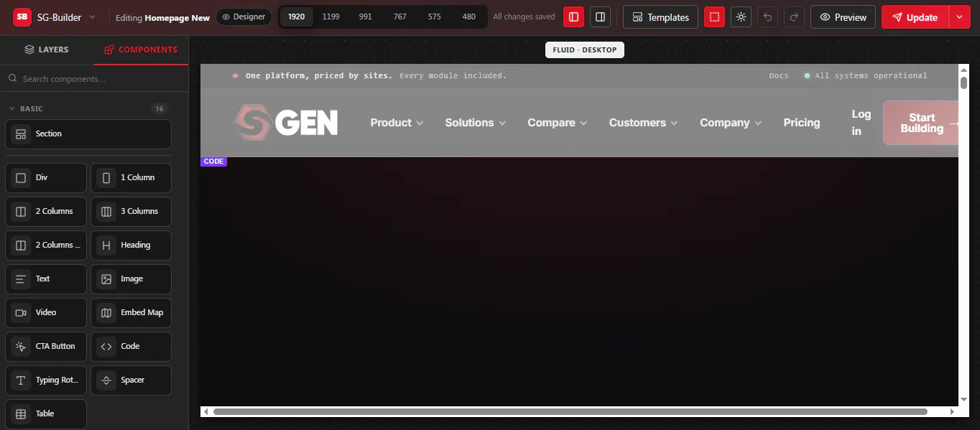Click the Log in link

point(861,122)
